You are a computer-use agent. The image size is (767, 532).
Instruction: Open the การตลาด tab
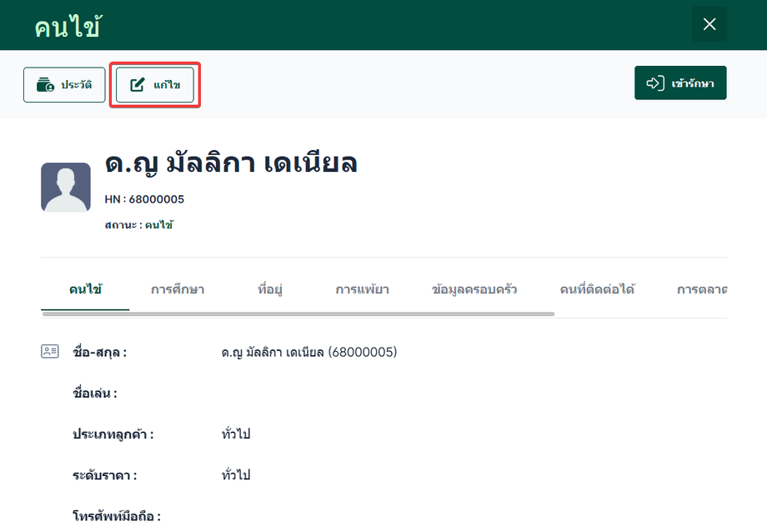702,289
